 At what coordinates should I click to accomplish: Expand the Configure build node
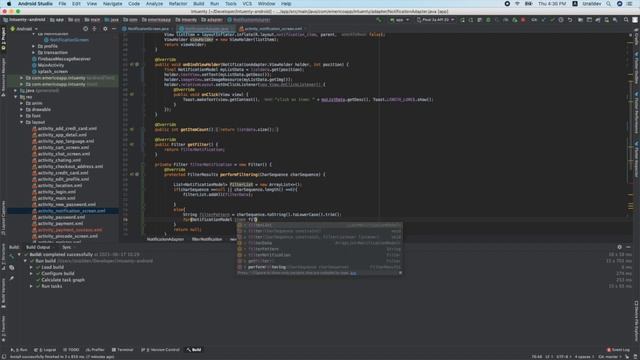(x=31, y=274)
